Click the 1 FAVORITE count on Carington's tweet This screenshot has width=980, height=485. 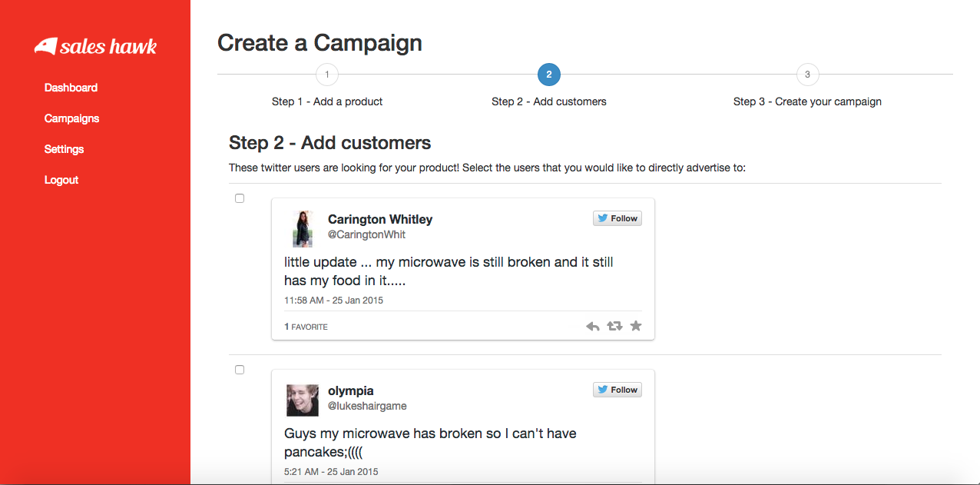(305, 326)
